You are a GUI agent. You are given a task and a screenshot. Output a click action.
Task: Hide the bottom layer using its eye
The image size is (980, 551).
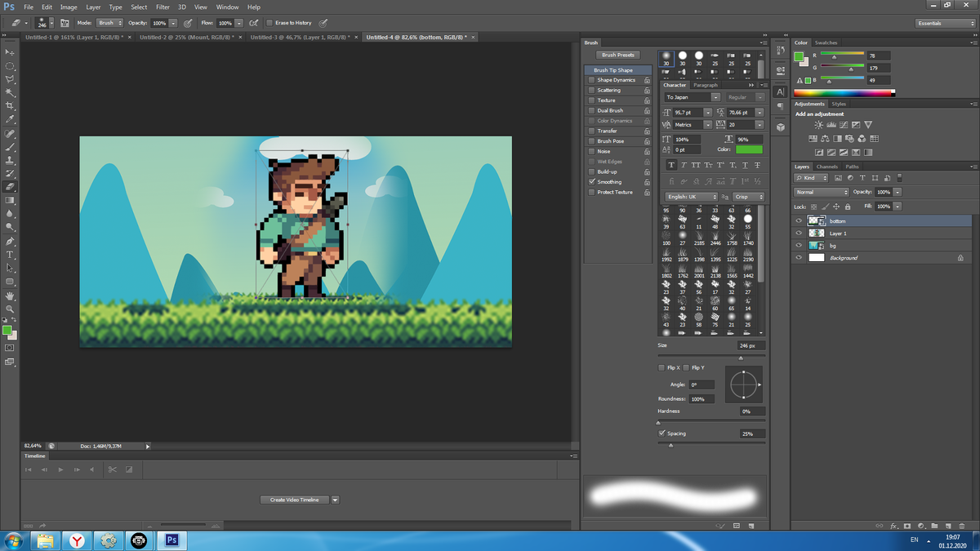[x=799, y=221]
